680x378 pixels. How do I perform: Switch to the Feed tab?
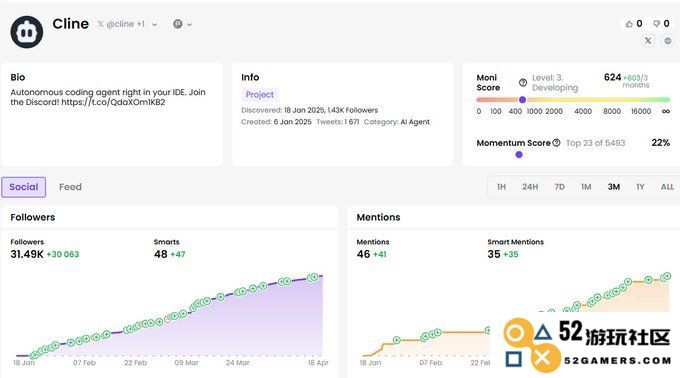[70, 187]
